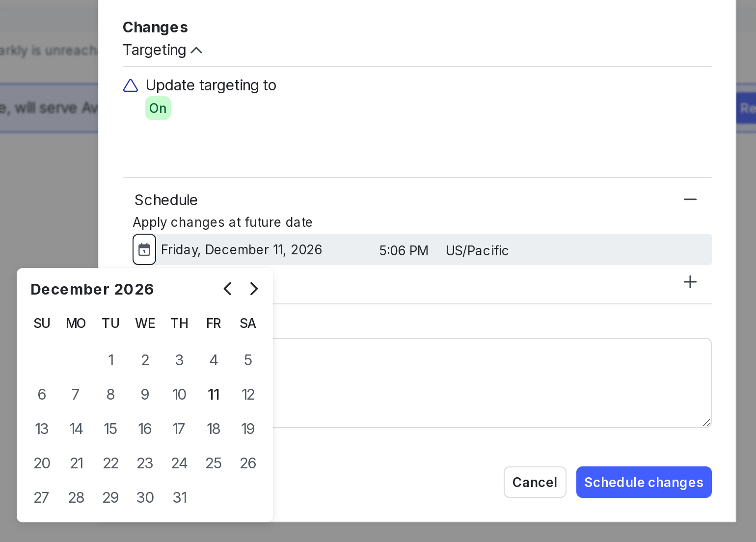
Task: Click the Schedule changes button
Action: click(644, 482)
